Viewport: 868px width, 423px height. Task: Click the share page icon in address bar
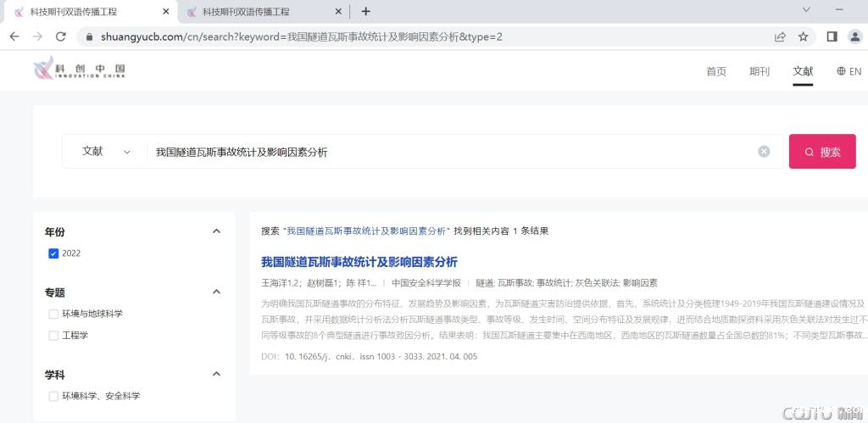click(780, 36)
